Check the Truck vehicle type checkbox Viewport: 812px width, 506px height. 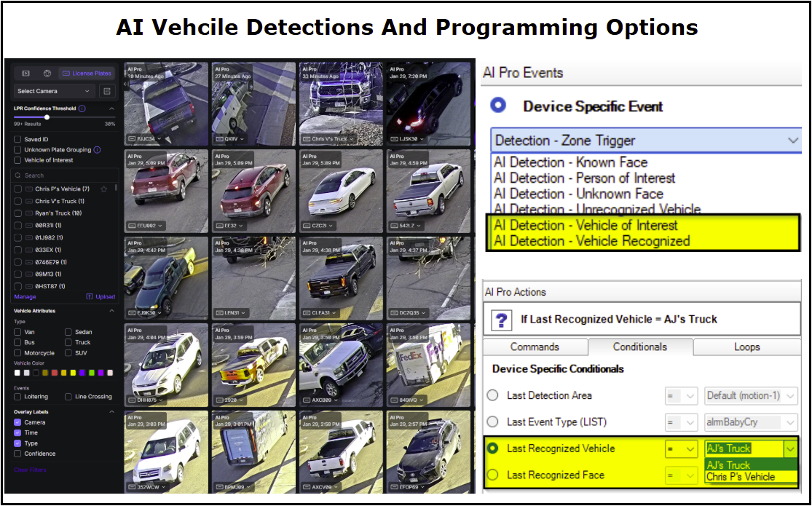(x=68, y=342)
